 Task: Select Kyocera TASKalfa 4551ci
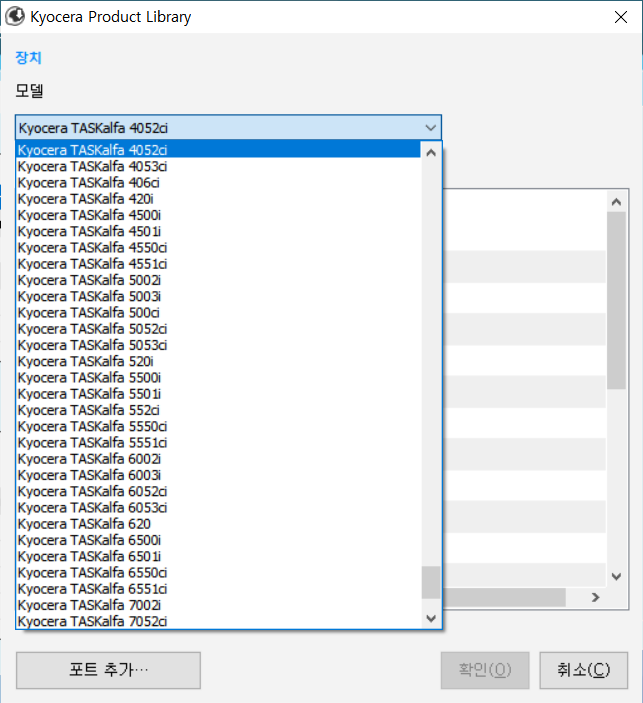point(218,264)
